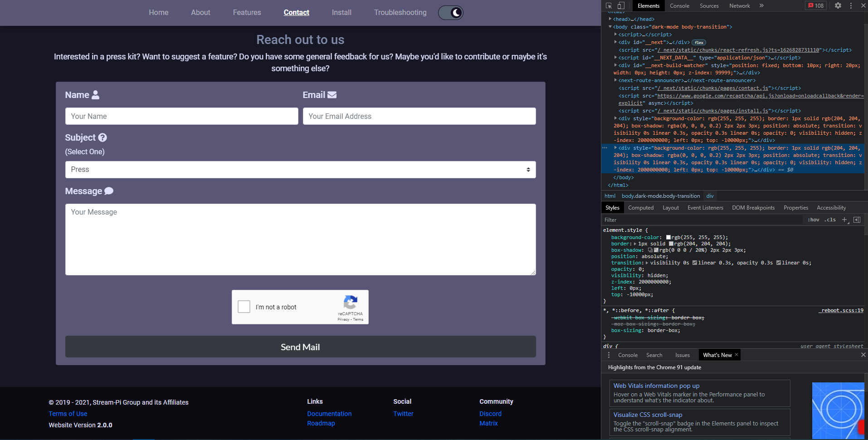Open DevTools settings gear
This screenshot has height=440, width=868.
838,6
